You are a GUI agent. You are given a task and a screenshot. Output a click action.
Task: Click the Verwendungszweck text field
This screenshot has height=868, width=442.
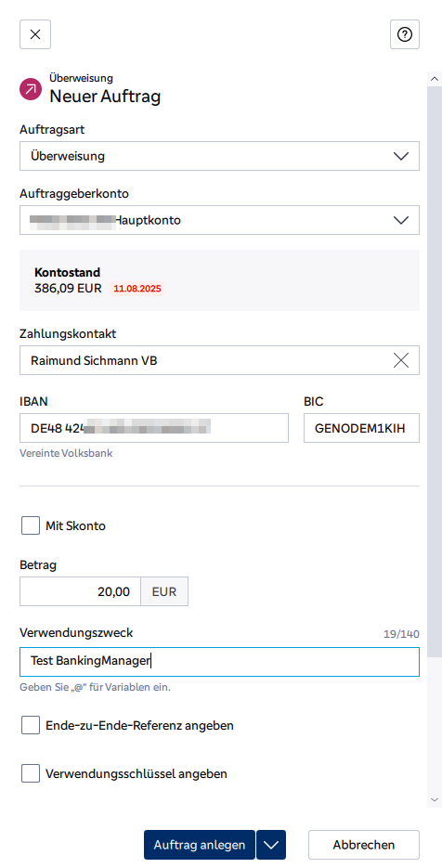[x=219, y=662]
